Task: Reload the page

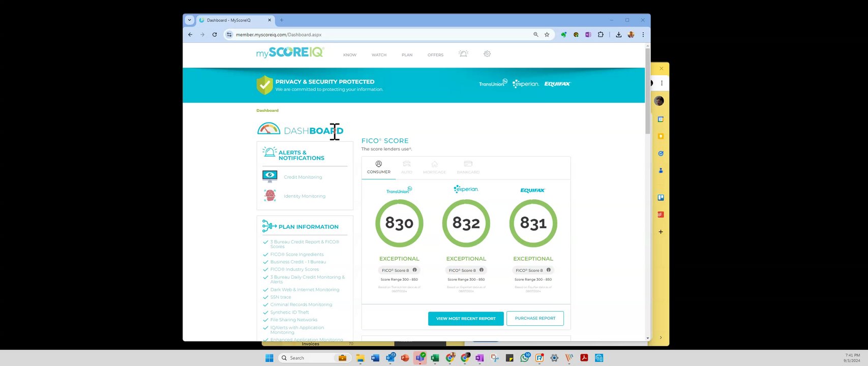Action: (x=215, y=35)
